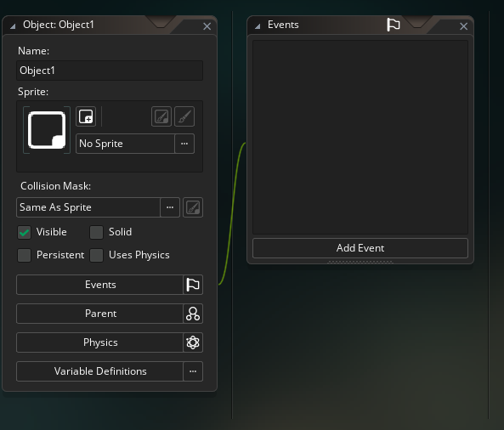
Task: Collapse the Events panel triangle
Action: pyautogui.click(x=258, y=26)
